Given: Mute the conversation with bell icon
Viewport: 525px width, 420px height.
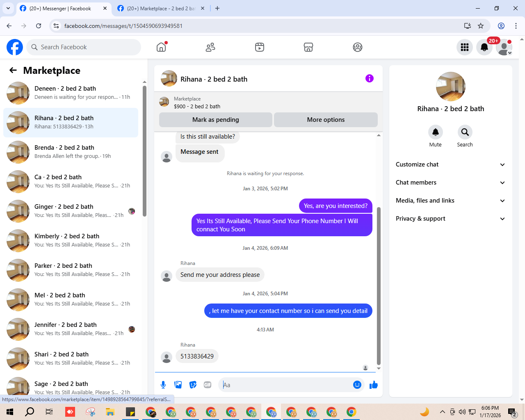Looking at the screenshot, I should coord(436,132).
